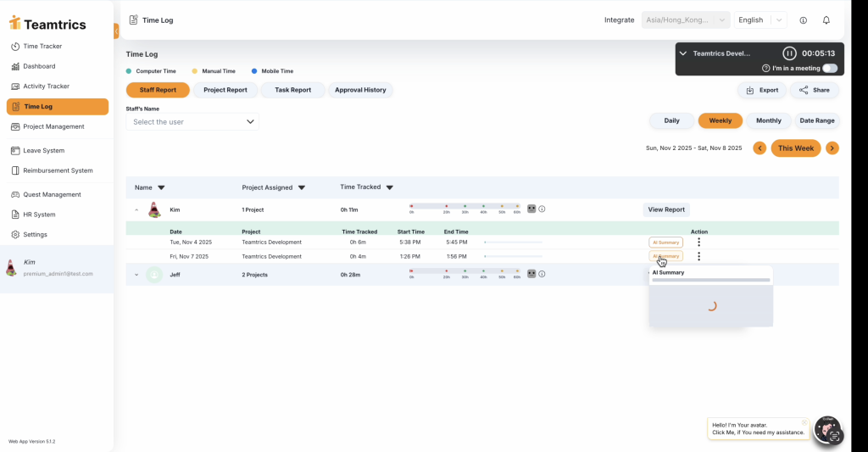
Task: Click robot face icon in Jeff's row
Action: tap(531, 274)
